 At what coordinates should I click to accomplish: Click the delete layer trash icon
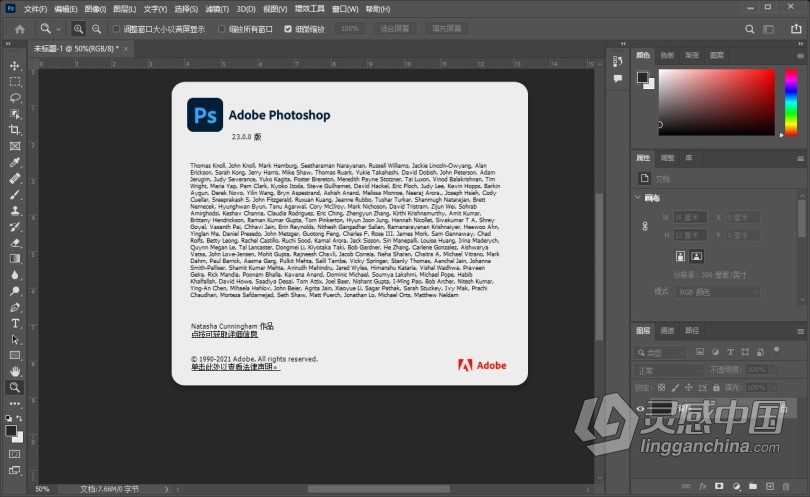(786, 486)
